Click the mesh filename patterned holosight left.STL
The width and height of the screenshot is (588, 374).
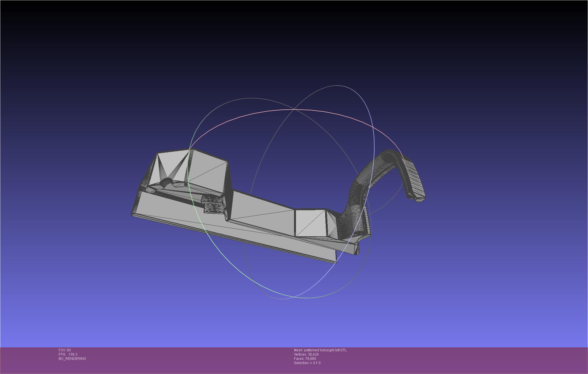pos(320,350)
